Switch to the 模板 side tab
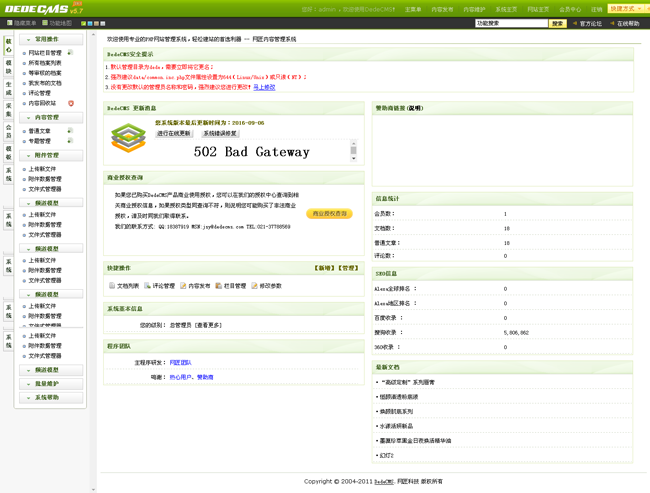The height and width of the screenshot is (493, 650). (x=9, y=153)
